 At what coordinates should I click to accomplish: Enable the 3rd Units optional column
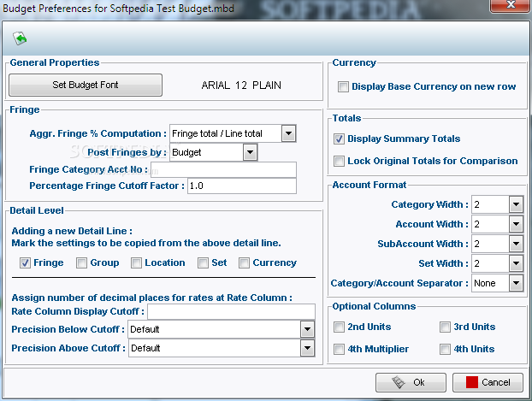[x=445, y=327]
